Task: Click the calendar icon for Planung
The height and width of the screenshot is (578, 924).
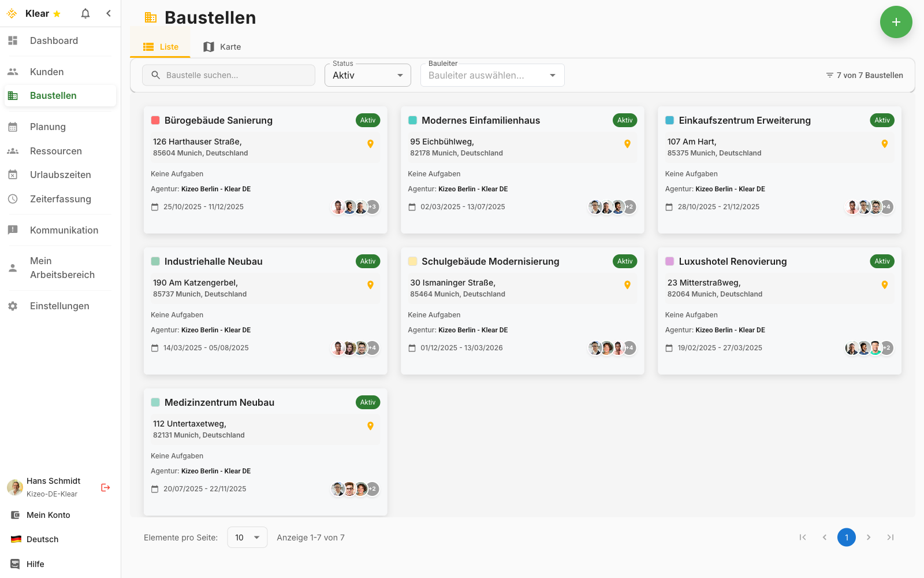Action: (13, 127)
